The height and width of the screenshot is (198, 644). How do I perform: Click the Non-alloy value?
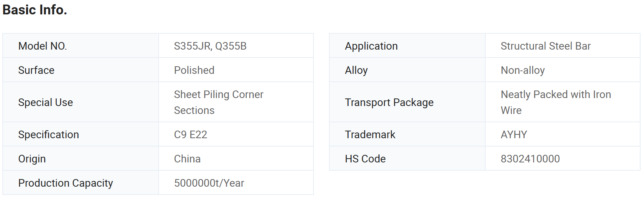click(522, 70)
